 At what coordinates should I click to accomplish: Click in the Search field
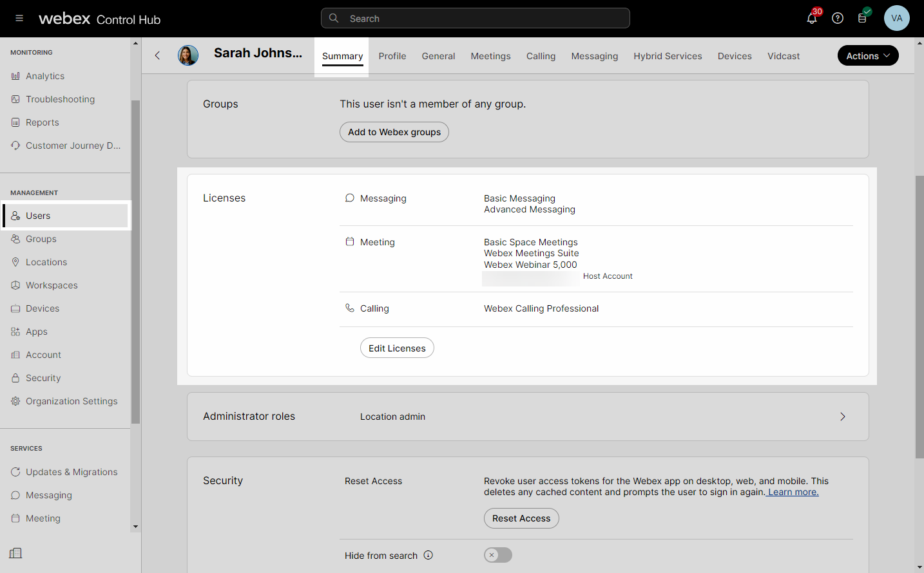click(476, 18)
